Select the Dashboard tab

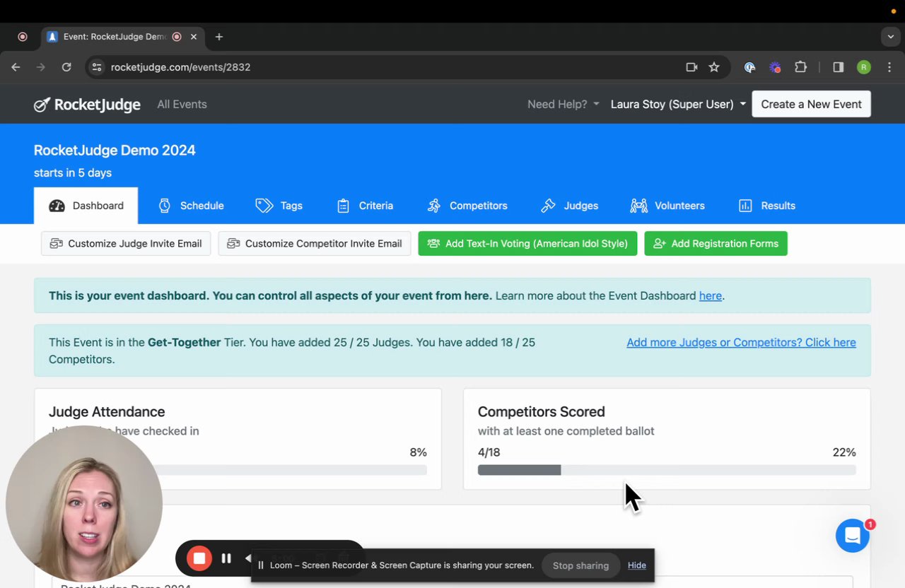[86, 206]
